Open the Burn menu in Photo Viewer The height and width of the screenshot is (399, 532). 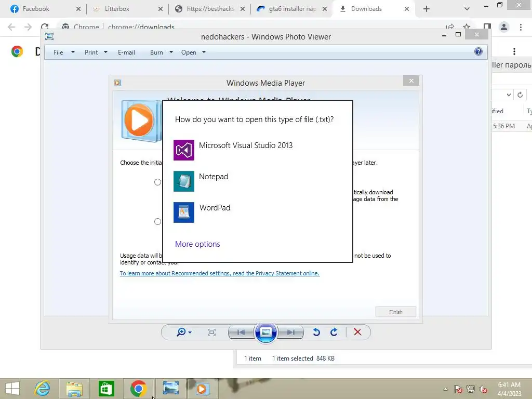point(156,52)
